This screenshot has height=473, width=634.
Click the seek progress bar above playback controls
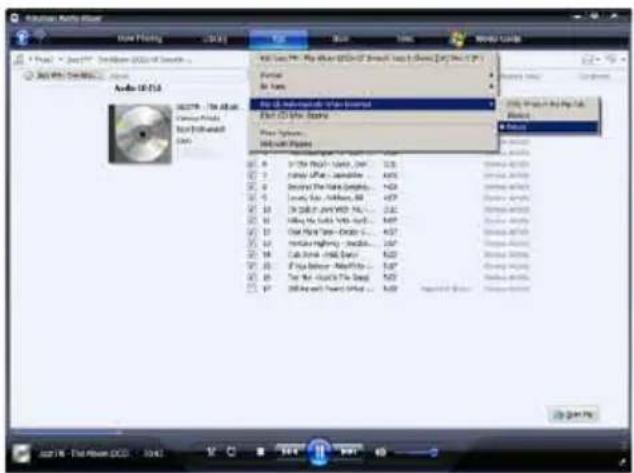317,432
